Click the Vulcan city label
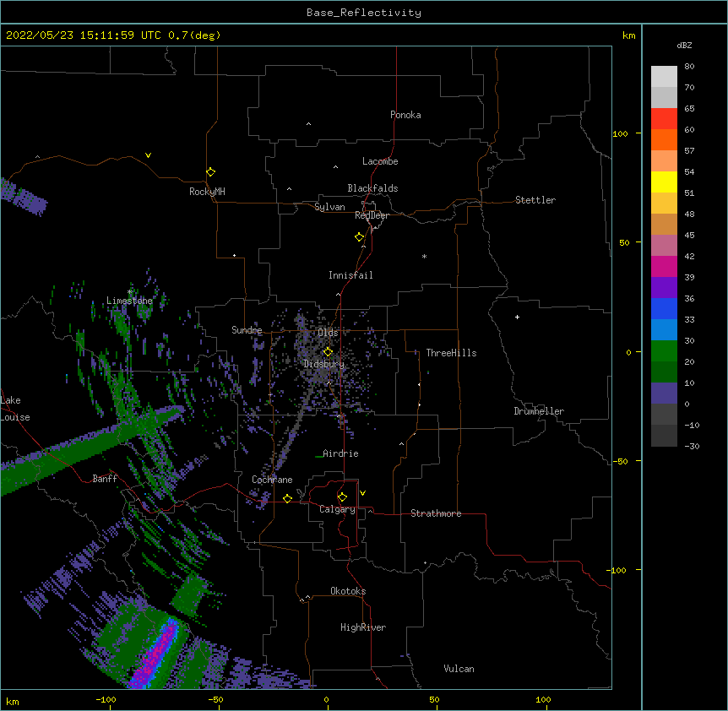This screenshot has height=711, width=728. coord(459,669)
